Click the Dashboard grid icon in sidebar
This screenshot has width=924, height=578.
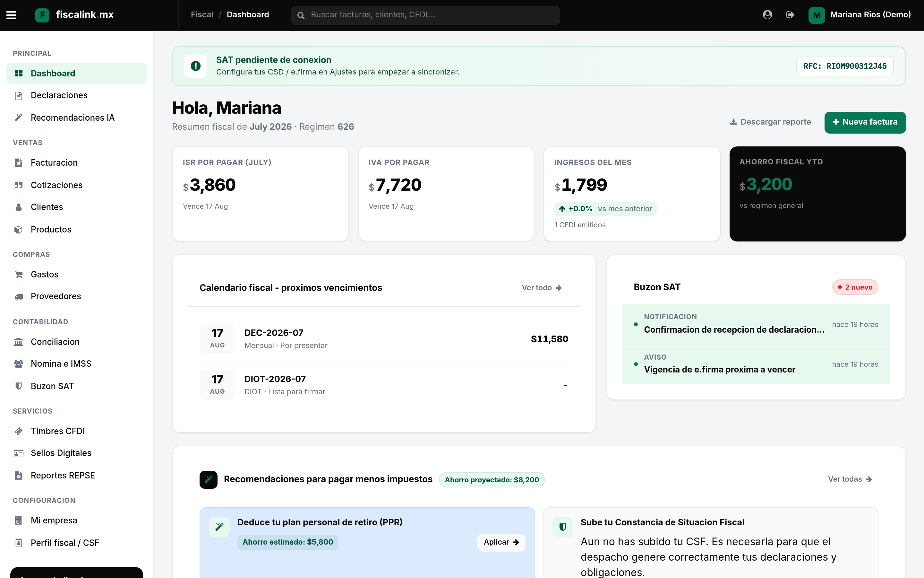[x=18, y=74]
